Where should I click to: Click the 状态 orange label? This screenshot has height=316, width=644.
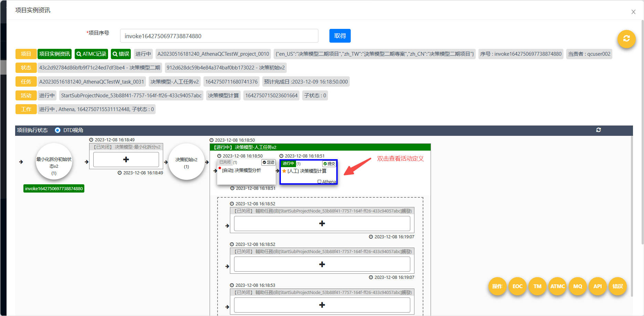(26, 68)
